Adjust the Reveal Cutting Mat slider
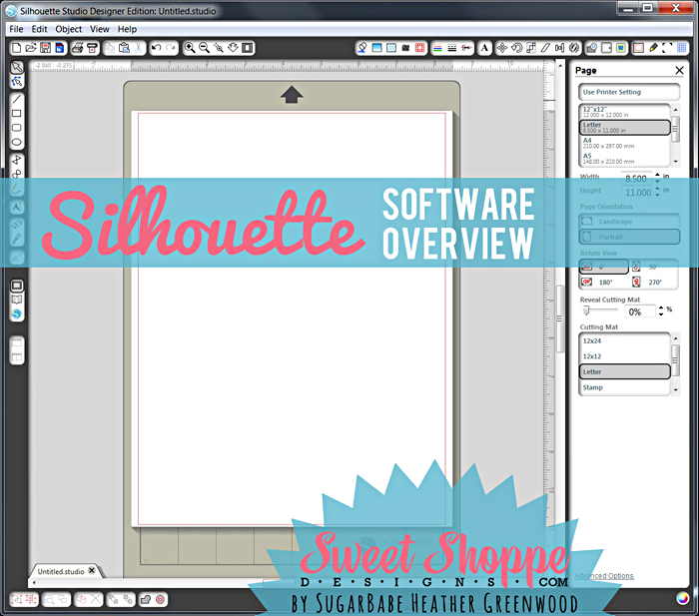The width and height of the screenshot is (699, 616). tap(587, 310)
